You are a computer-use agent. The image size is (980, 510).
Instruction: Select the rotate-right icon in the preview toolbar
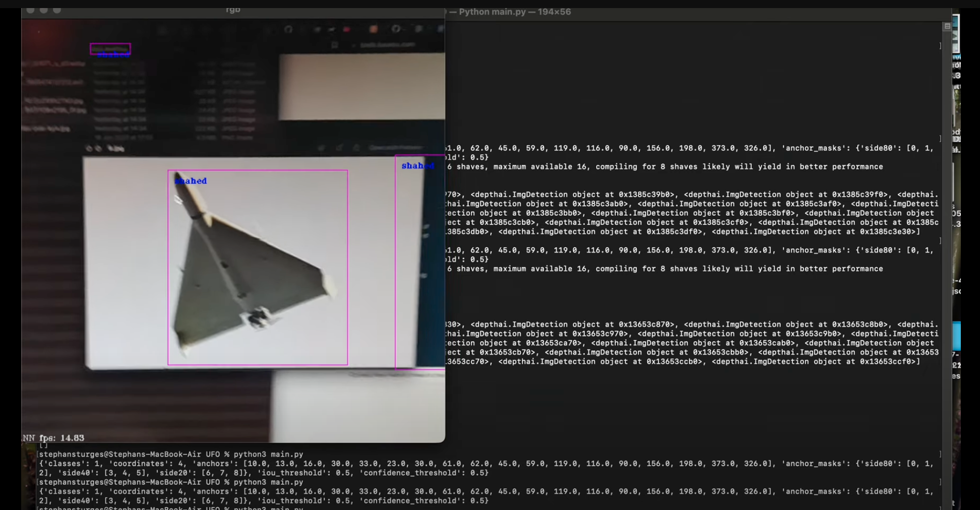pyautogui.click(x=99, y=148)
